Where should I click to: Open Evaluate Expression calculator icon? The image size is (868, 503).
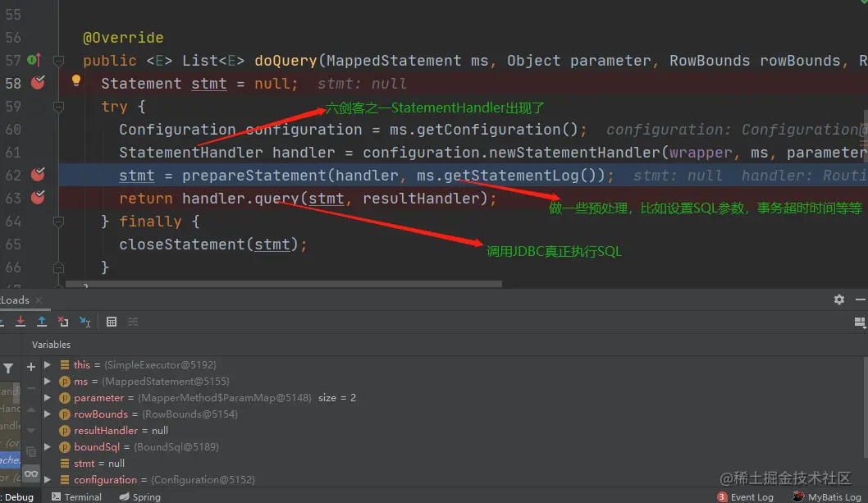(112, 322)
